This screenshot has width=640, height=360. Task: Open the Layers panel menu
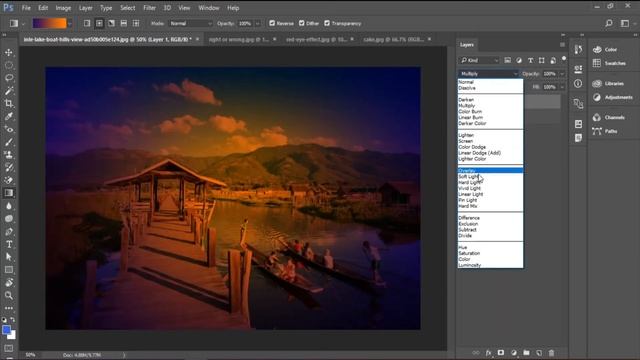click(562, 44)
